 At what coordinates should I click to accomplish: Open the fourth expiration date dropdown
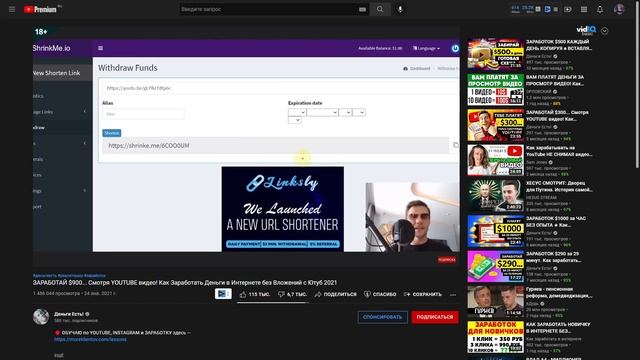click(x=359, y=112)
